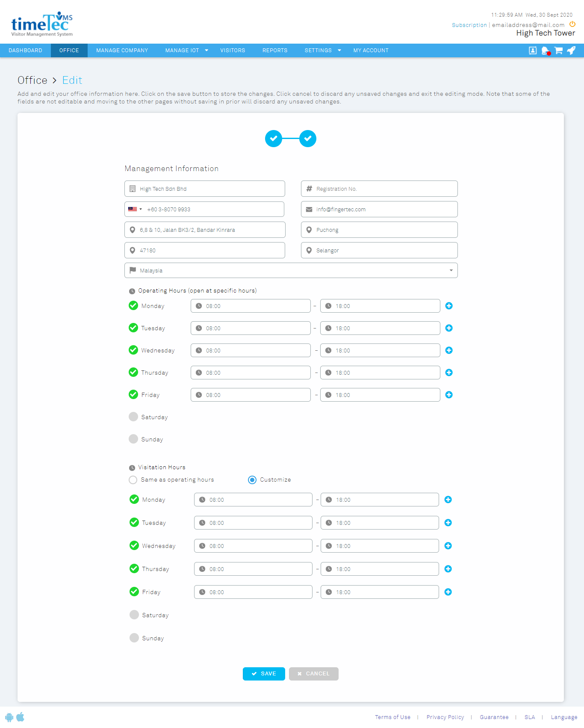Click the first step checkmark circle
Screen dimensions: 584x728
point(274,139)
